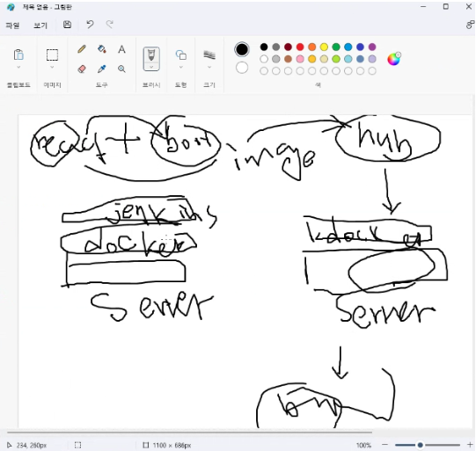
Task: Open the Shapes gallery icon
Action: click(x=181, y=55)
